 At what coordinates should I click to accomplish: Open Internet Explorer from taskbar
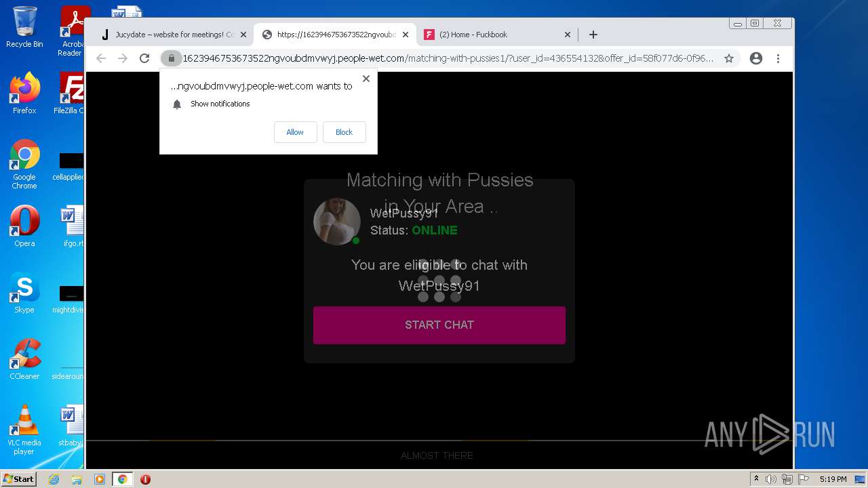coord(54,479)
